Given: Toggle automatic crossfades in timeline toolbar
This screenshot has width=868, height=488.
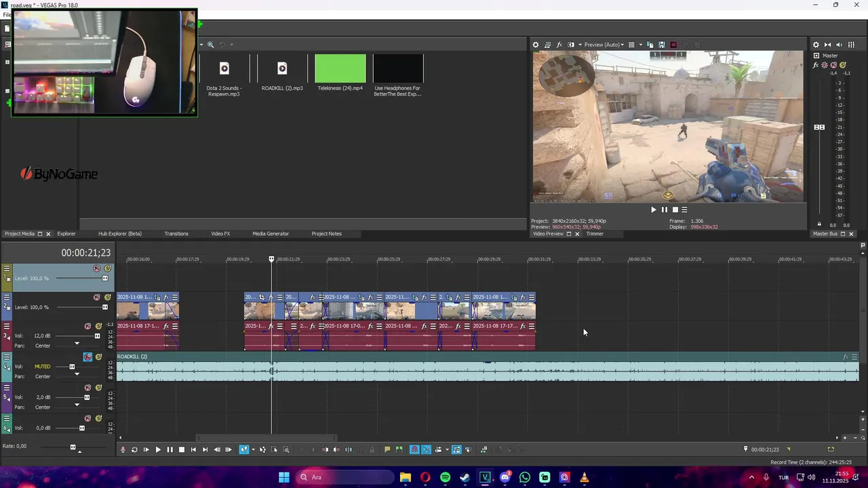Looking at the screenshot, I should 427,449.
